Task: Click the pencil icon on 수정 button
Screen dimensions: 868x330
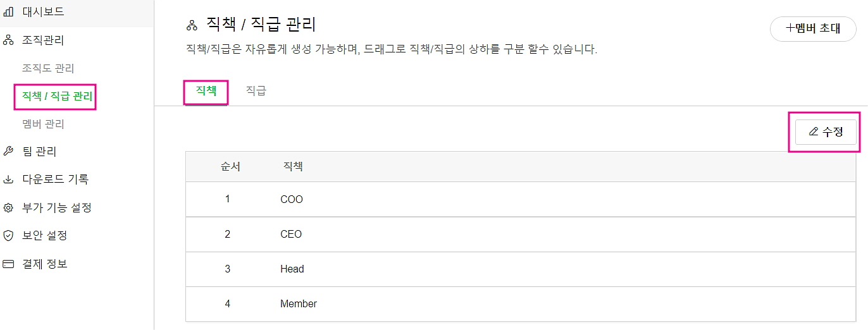Action: 814,132
